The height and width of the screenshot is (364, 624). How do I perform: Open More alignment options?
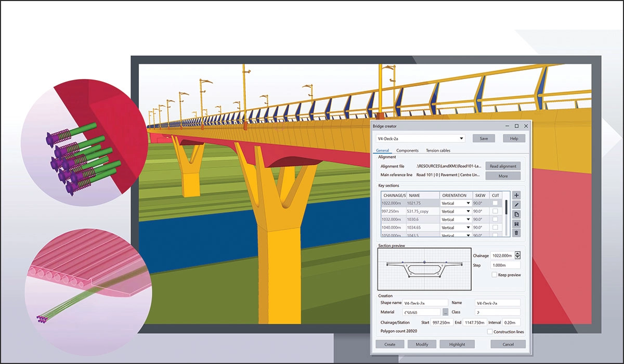pyautogui.click(x=504, y=175)
